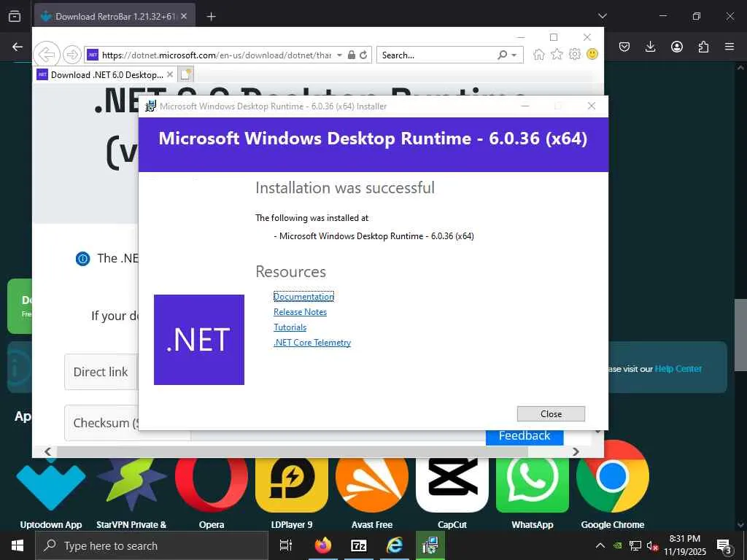Open the Release Notes link

(300, 312)
